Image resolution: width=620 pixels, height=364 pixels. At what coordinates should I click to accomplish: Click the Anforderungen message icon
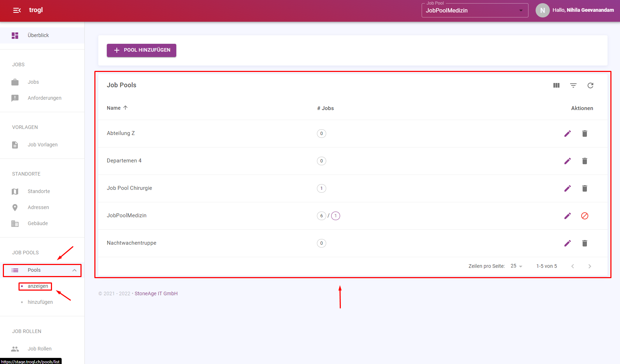(x=15, y=98)
